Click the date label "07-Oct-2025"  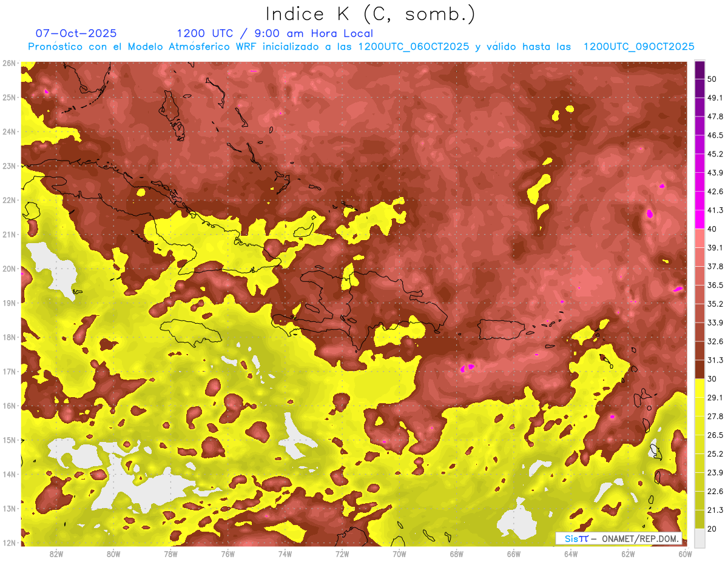coord(76,33)
